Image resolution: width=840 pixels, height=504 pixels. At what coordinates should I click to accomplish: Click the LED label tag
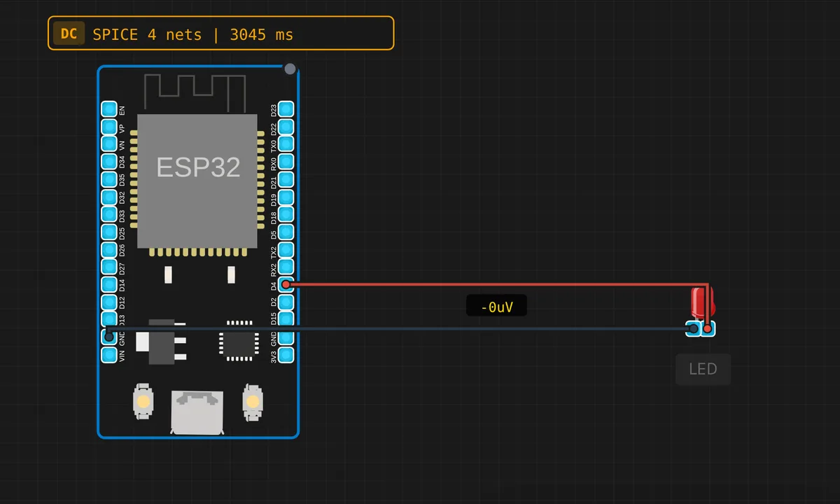703,369
